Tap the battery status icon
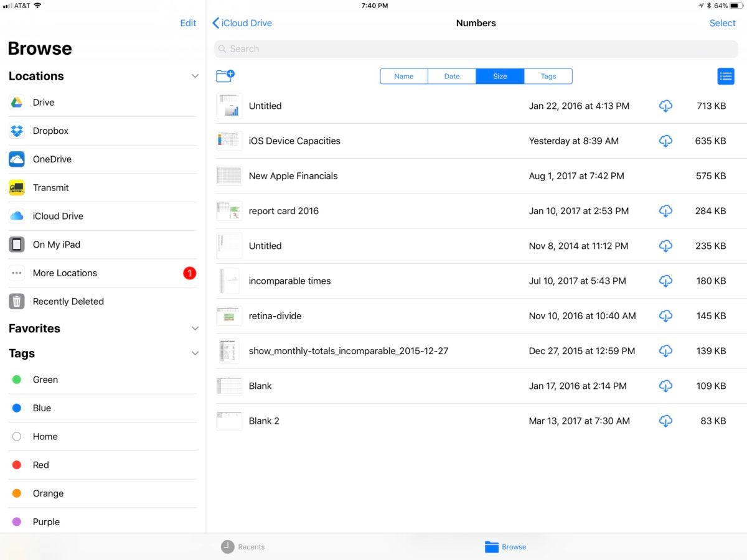The width and height of the screenshot is (747, 560). point(736,6)
